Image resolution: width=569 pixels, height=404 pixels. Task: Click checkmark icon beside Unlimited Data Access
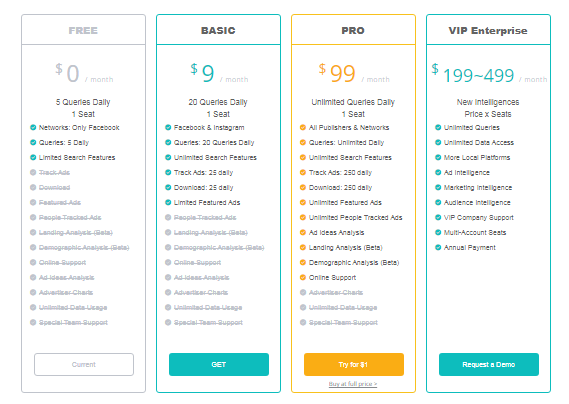click(x=438, y=142)
